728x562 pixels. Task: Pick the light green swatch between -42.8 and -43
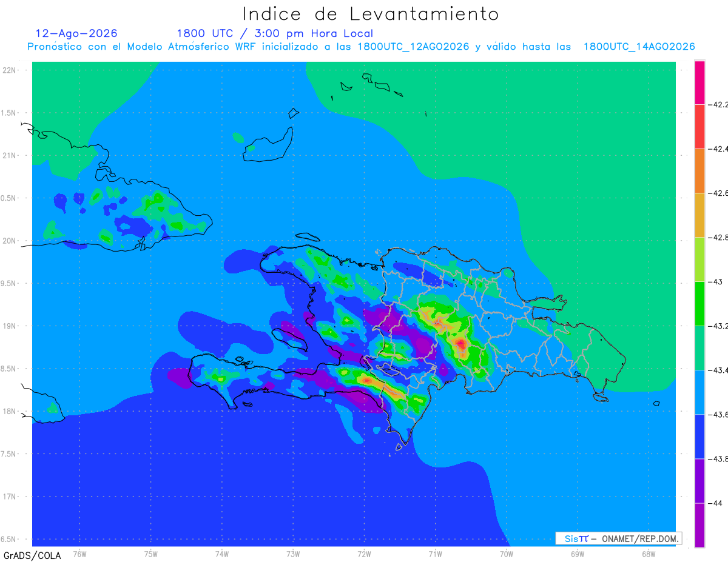point(699,259)
